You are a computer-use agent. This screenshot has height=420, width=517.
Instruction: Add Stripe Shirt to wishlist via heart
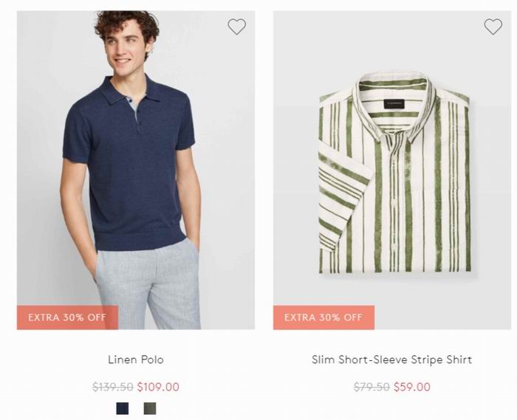pos(493,27)
